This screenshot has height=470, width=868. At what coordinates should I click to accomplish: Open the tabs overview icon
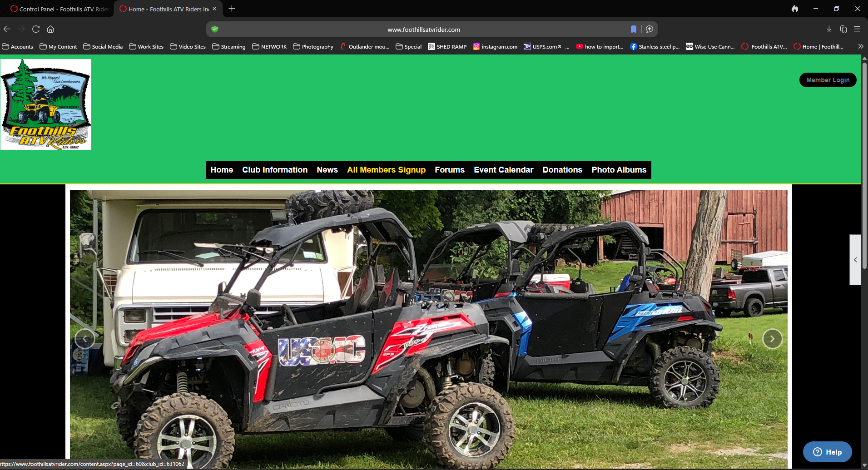(843, 29)
